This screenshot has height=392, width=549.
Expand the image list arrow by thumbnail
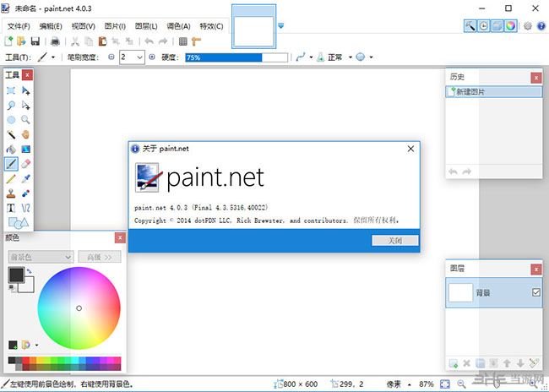(x=280, y=26)
